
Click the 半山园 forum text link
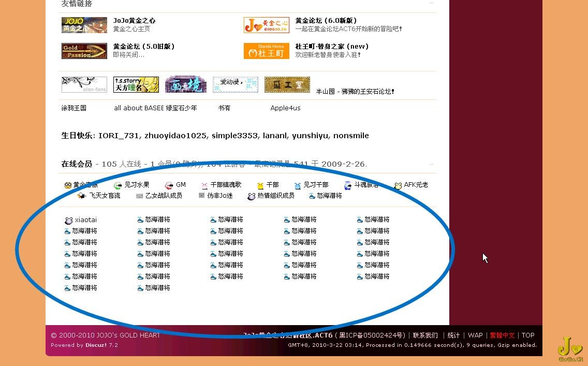pyautogui.click(x=355, y=91)
